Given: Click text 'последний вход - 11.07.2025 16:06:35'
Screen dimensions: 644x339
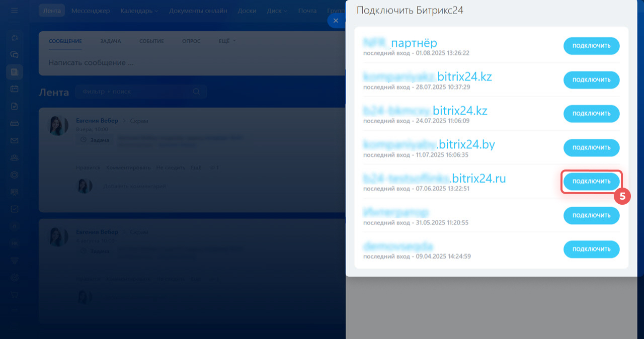Looking at the screenshot, I should point(417,155).
